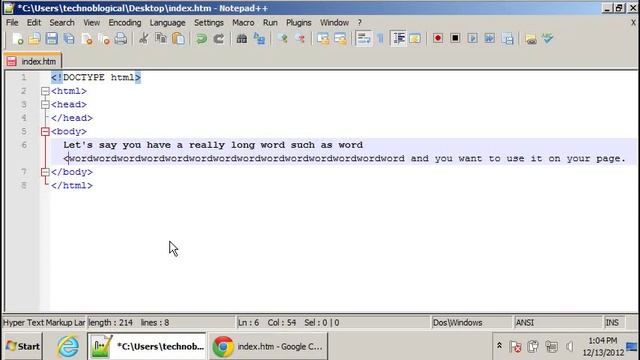Screen dimensions: 640x360
Task: Click the Redo toolbar icon
Action: point(219,39)
